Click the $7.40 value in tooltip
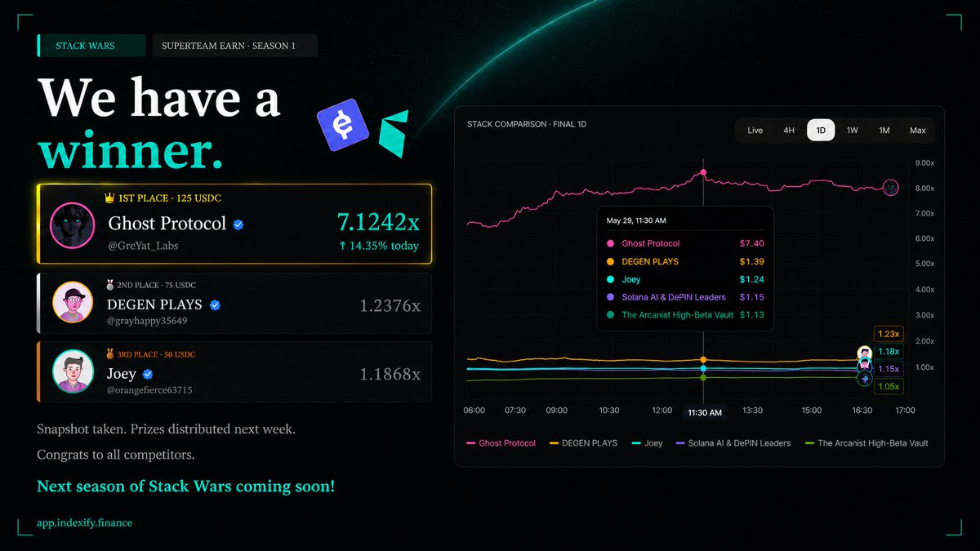980x551 pixels. (751, 243)
